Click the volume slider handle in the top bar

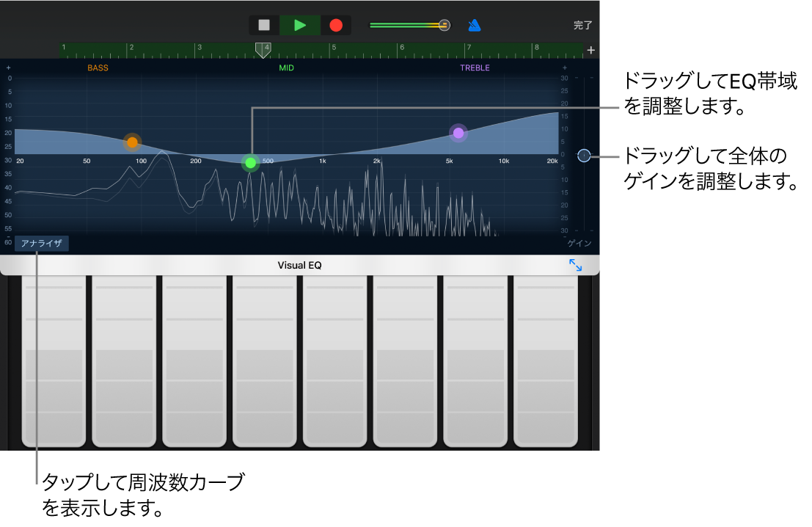pyautogui.click(x=444, y=24)
